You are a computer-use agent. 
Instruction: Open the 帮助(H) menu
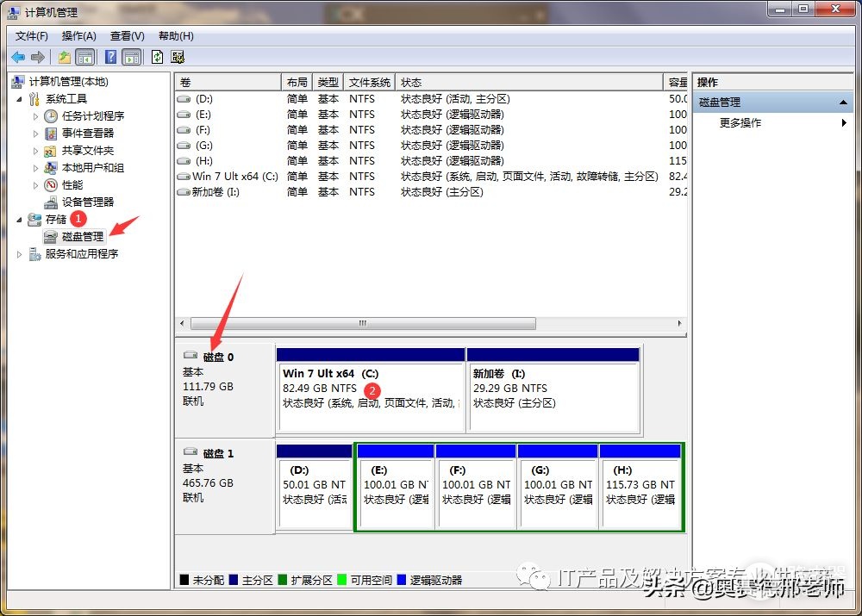(176, 36)
